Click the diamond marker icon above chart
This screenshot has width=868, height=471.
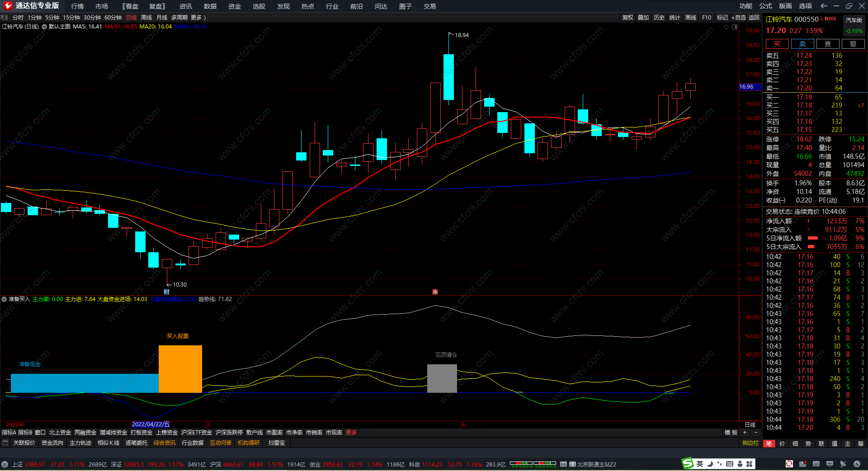coord(726,27)
